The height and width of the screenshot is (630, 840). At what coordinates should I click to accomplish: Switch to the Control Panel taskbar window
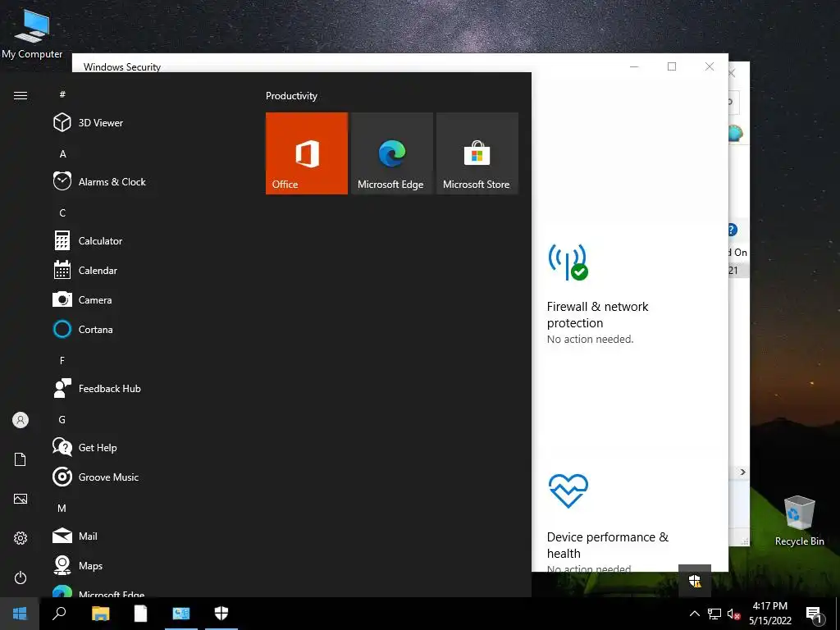181,614
